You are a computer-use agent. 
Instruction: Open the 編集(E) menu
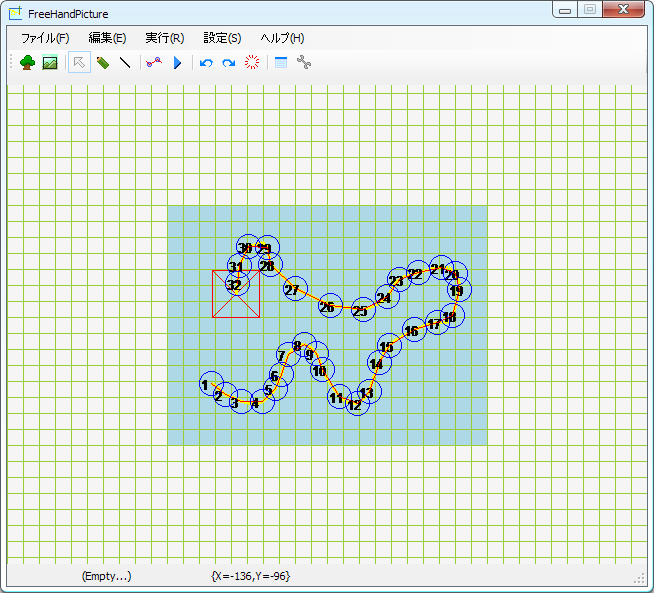click(107, 38)
